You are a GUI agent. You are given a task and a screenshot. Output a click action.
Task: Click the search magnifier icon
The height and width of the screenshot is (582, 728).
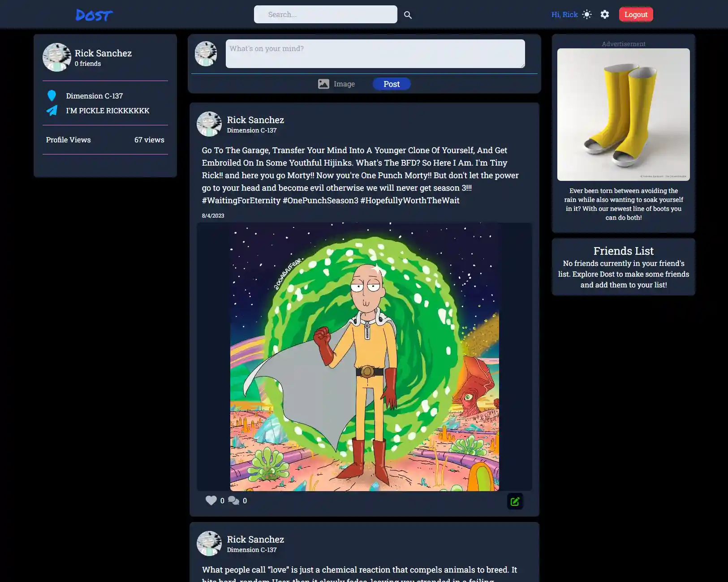pyautogui.click(x=407, y=14)
